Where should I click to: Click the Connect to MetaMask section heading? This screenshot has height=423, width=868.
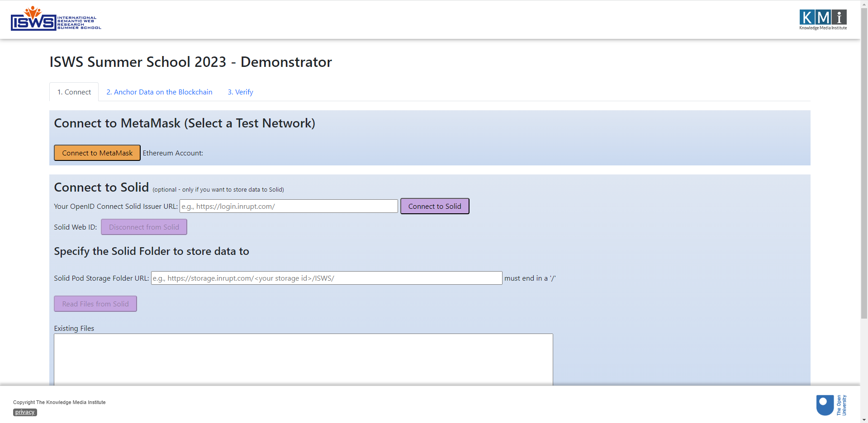click(185, 123)
